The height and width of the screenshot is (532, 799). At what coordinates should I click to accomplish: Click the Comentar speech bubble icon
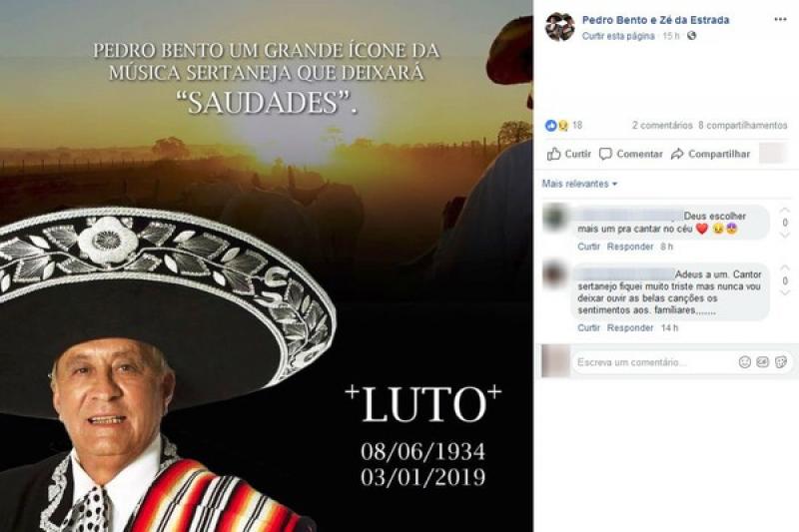pos(605,154)
